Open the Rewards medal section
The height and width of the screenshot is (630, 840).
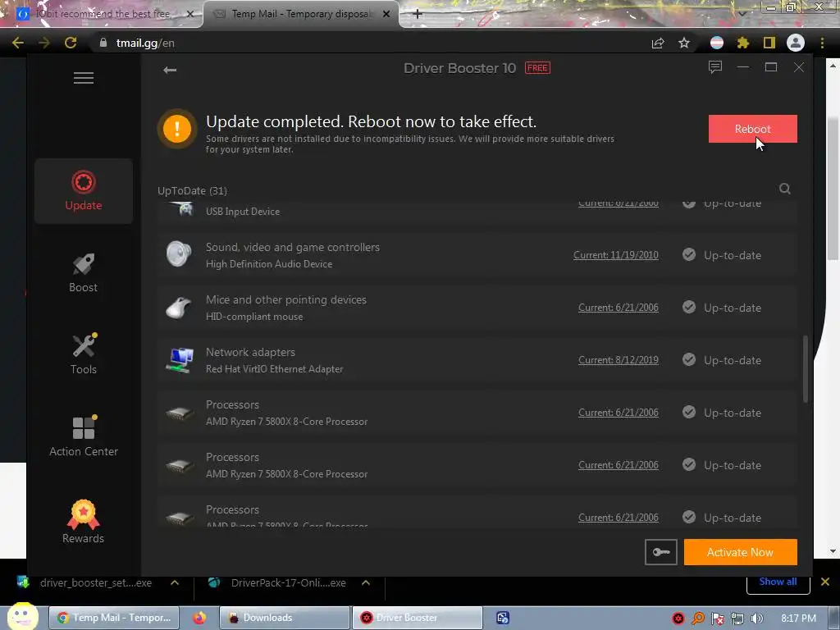84,522
